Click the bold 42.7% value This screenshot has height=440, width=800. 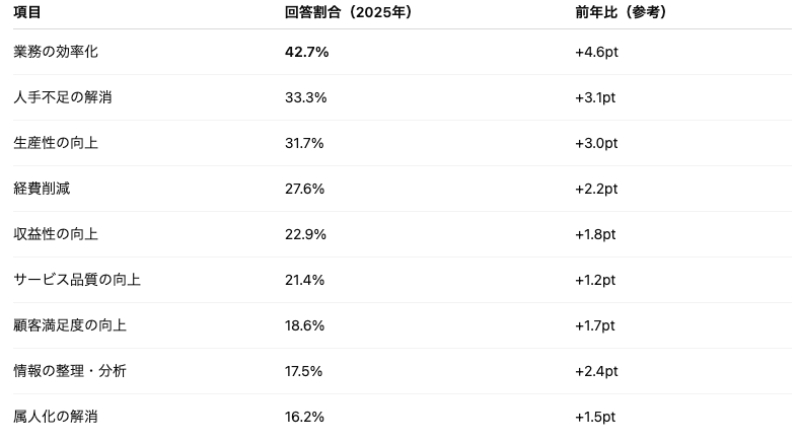pyautogui.click(x=307, y=52)
